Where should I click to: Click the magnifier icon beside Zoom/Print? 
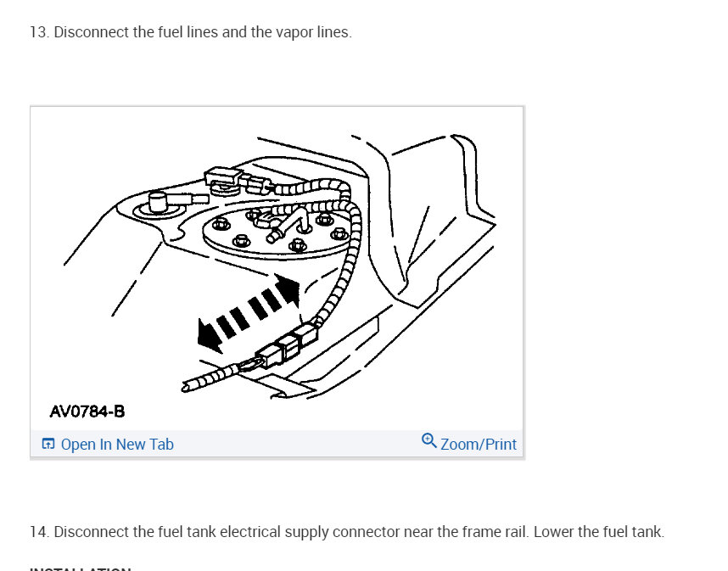429,441
